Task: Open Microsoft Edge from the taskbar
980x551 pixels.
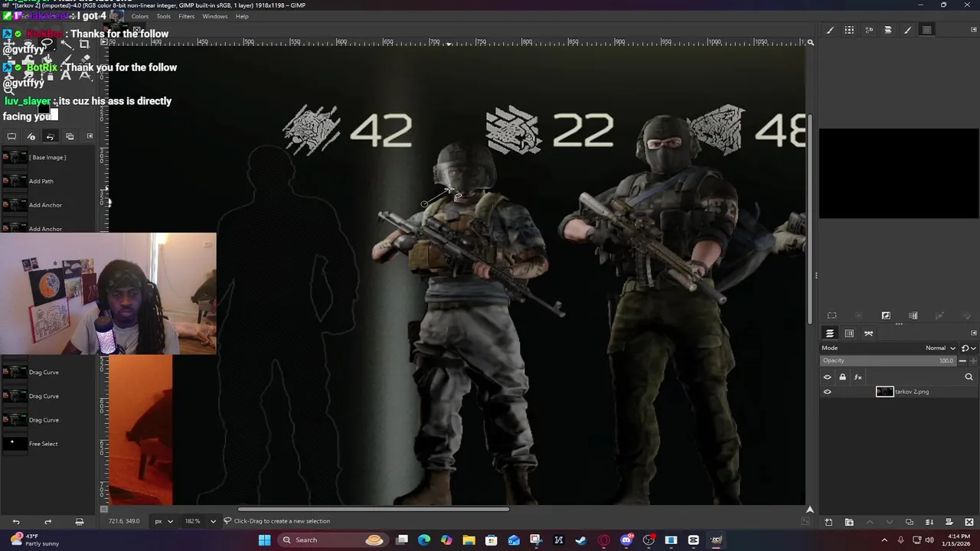Action: pyautogui.click(x=424, y=540)
